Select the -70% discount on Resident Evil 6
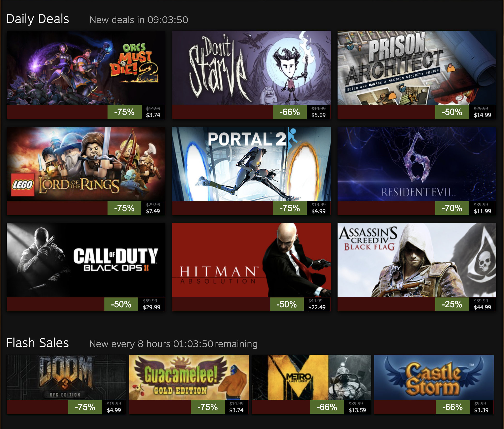 click(452, 208)
